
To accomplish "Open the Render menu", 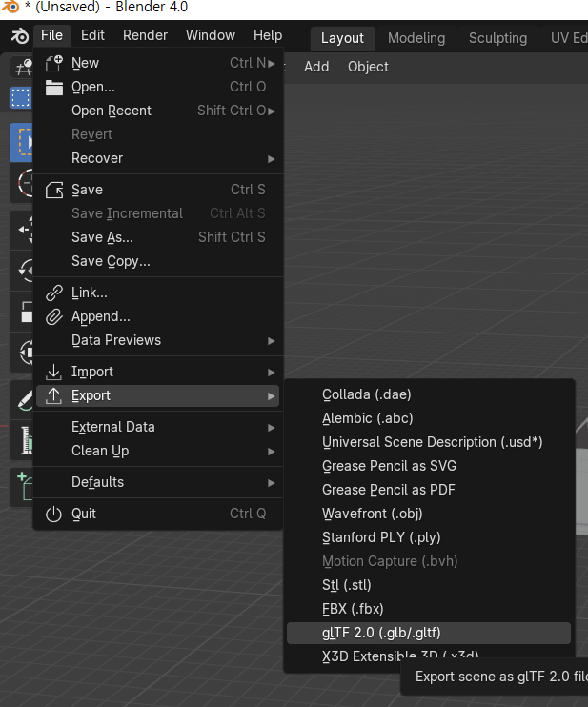I will 145,35.
